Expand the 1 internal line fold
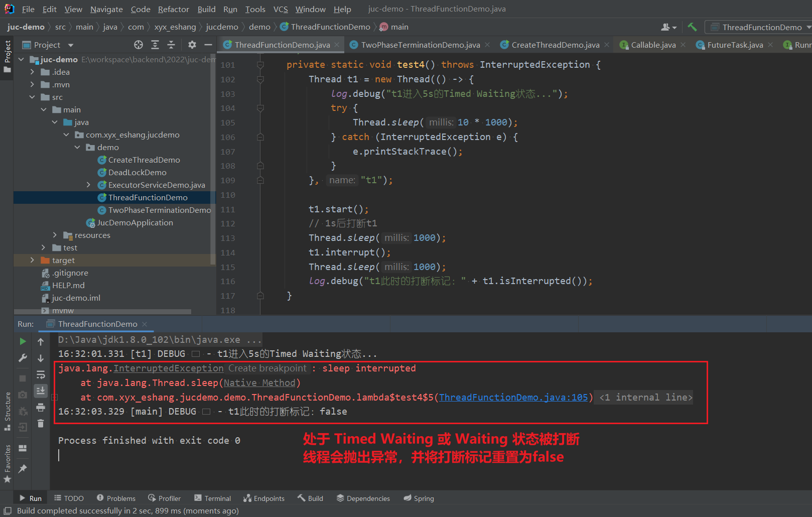The height and width of the screenshot is (517, 812). point(645,397)
